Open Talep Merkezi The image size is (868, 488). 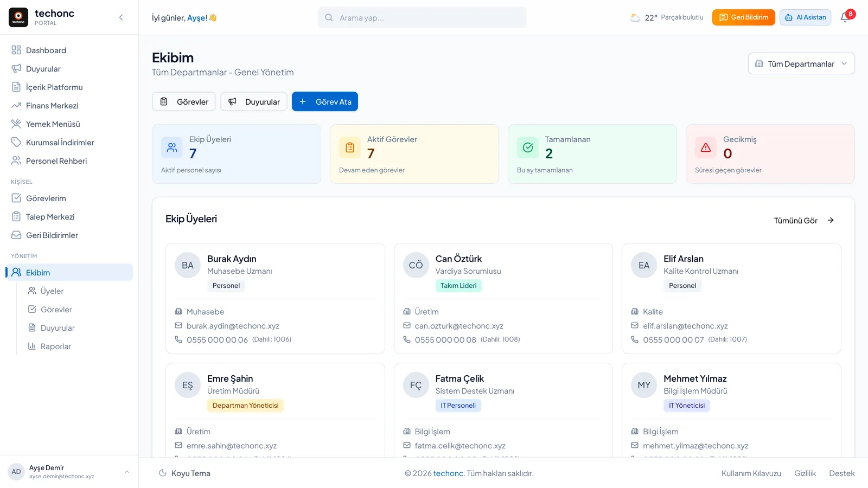(x=69, y=217)
